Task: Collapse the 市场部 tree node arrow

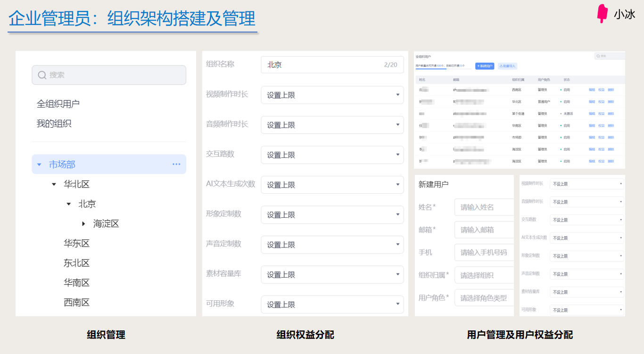Action: [x=39, y=165]
